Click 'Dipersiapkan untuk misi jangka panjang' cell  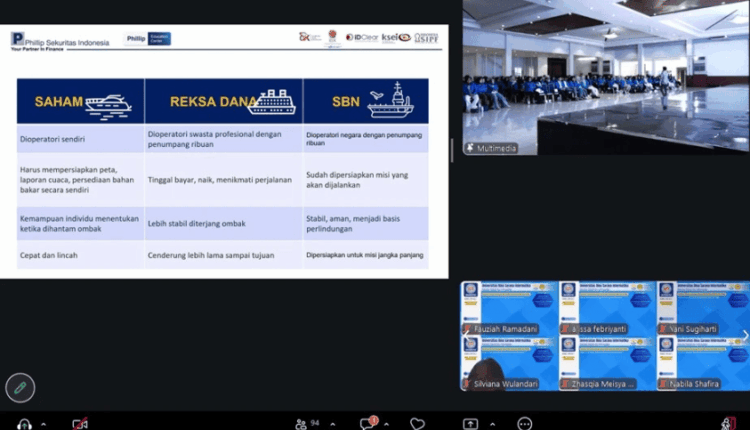pyautogui.click(x=366, y=255)
